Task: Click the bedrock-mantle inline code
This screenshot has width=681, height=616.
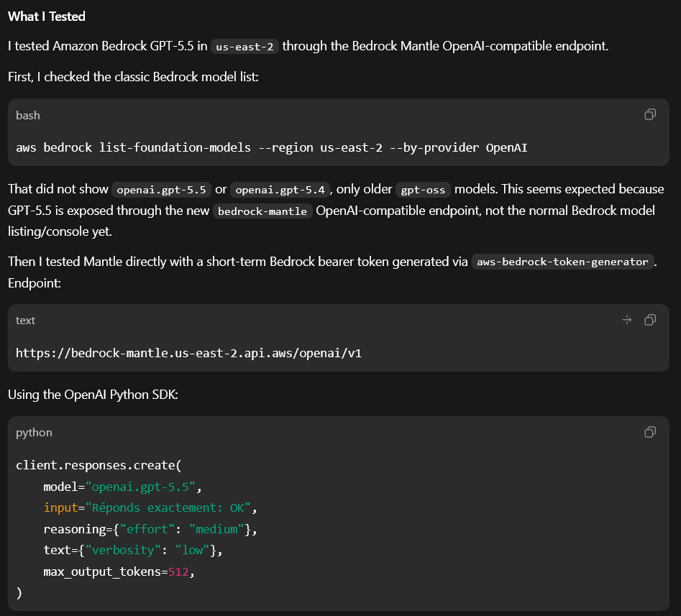Action: pos(262,211)
